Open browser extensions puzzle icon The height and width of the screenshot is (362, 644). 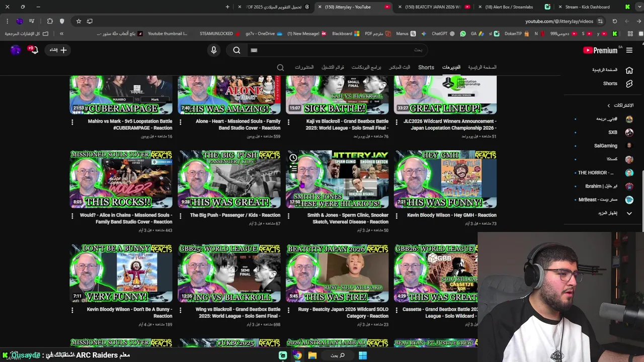50,21
